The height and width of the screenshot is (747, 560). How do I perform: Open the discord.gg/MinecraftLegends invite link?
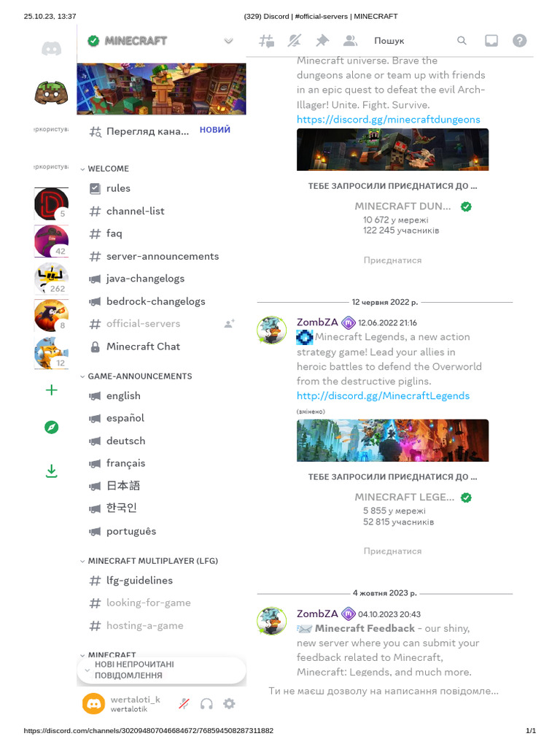pyautogui.click(x=383, y=396)
